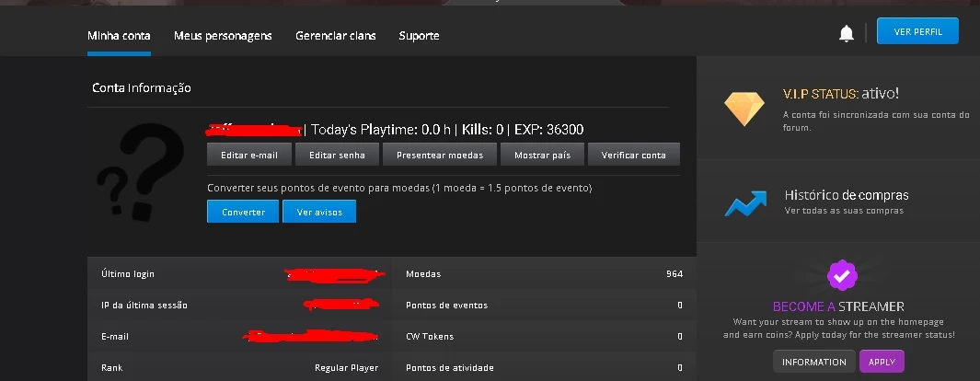Click the streamer INFORMATION button
The height and width of the screenshot is (381, 980).
[x=814, y=362]
